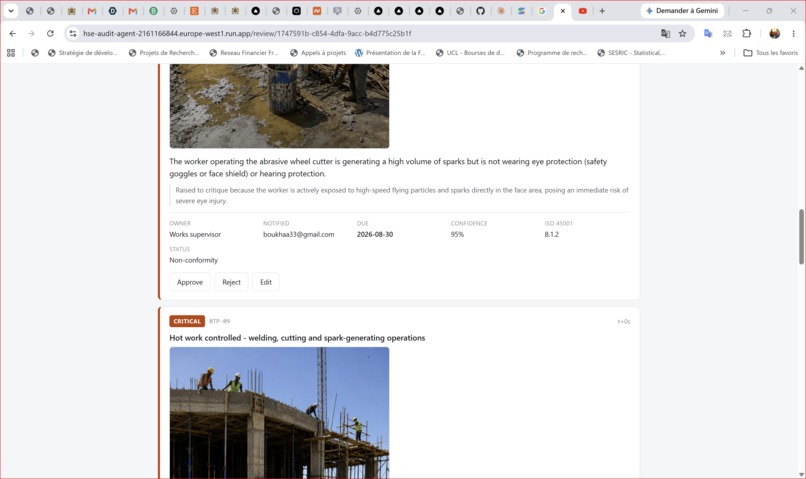Go back to the previous page
Screen dimensions: 806x479
point(13,33)
